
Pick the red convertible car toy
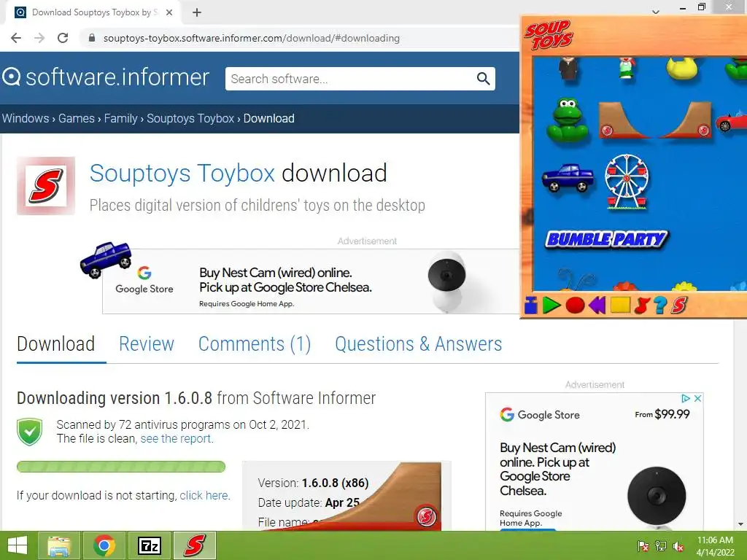tap(731, 122)
